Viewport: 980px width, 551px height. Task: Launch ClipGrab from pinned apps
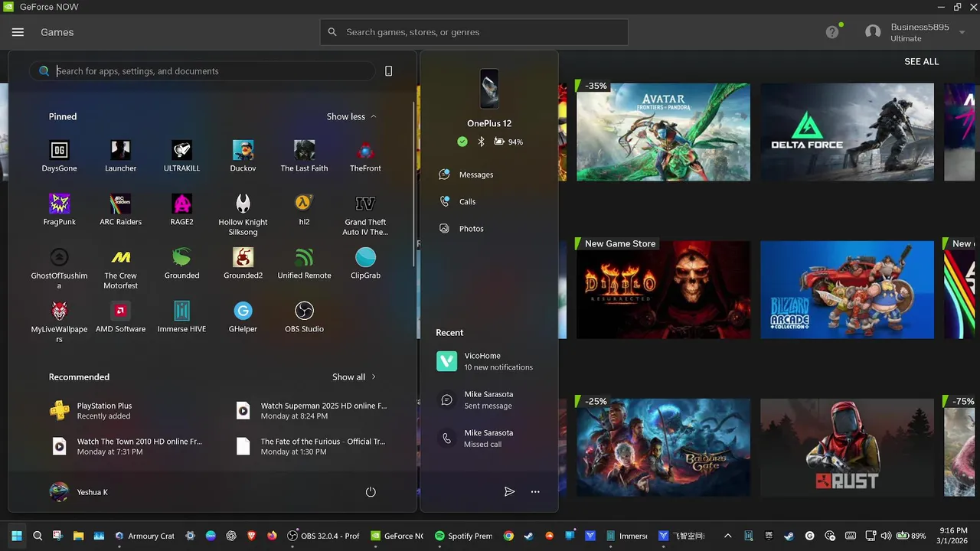click(365, 263)
